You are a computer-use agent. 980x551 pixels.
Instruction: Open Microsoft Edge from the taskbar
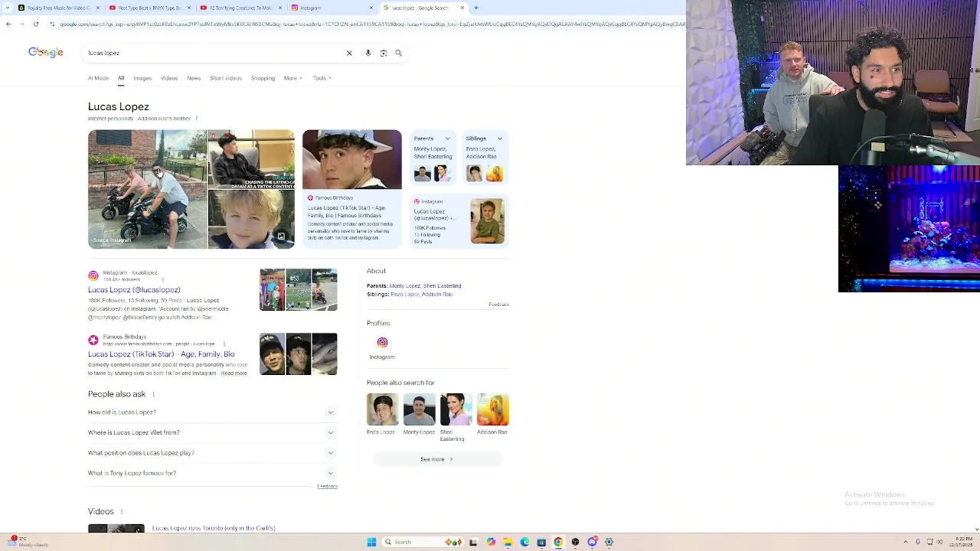tap(524, 542)
